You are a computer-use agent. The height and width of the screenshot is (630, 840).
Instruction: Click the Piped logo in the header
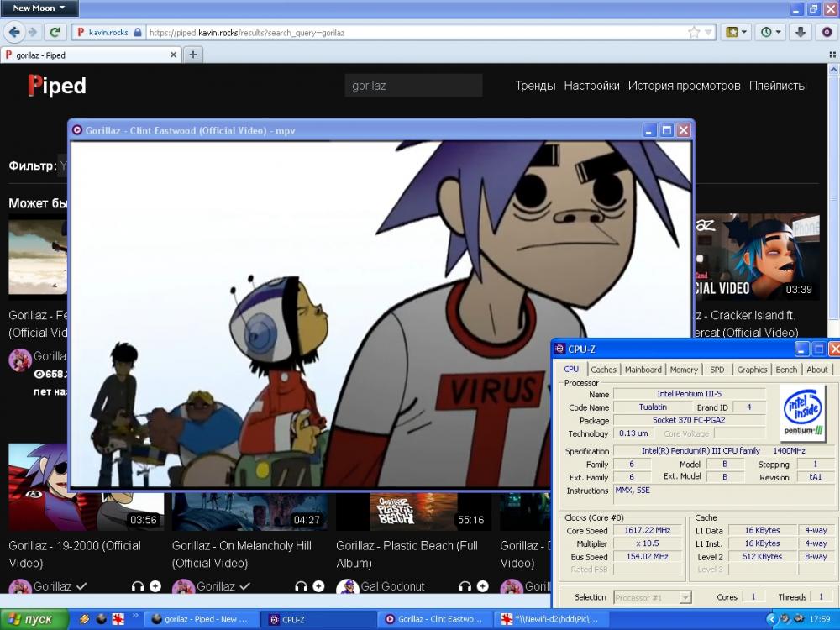point(56,86)
